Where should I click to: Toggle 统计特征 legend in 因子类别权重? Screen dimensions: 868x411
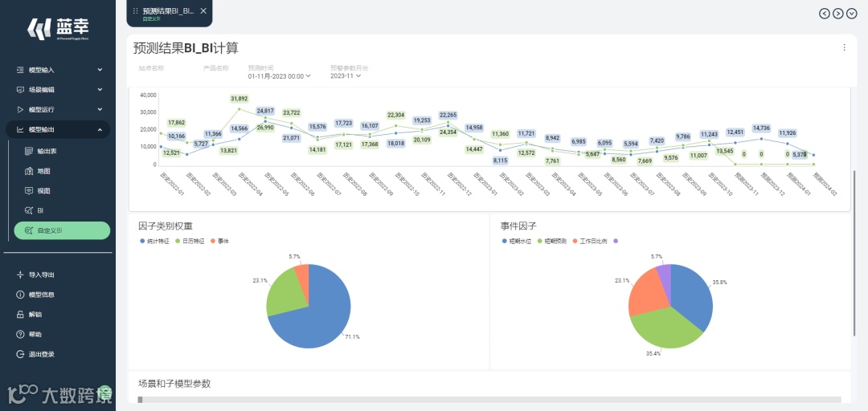(156, 241)
